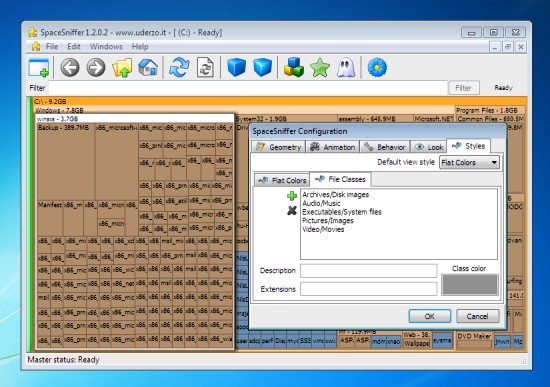Click the gray Class color swatch

[x=470, y=284]
